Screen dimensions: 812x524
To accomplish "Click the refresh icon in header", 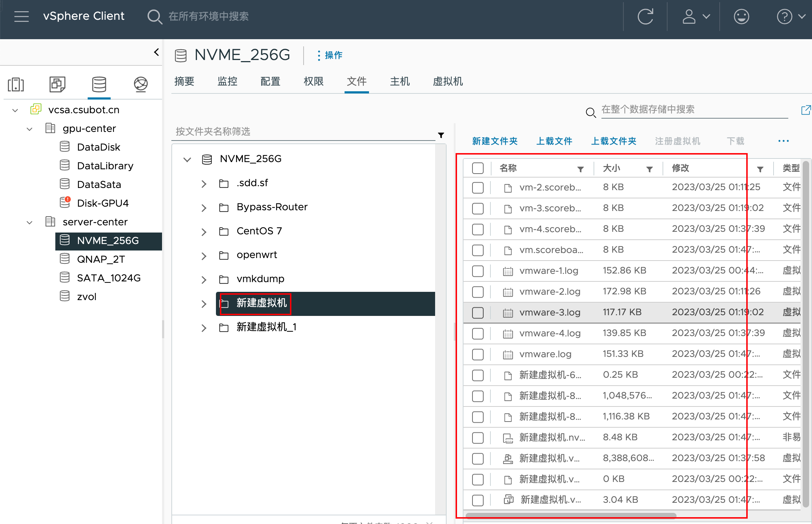I will click(645, 17).
